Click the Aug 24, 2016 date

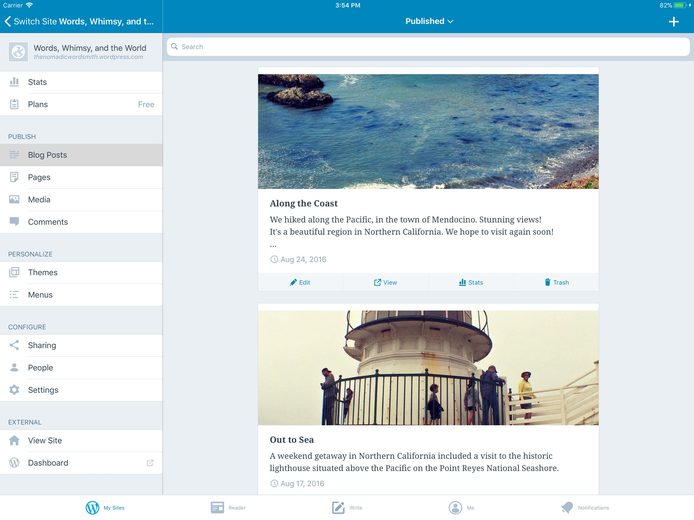coord(303,259)
